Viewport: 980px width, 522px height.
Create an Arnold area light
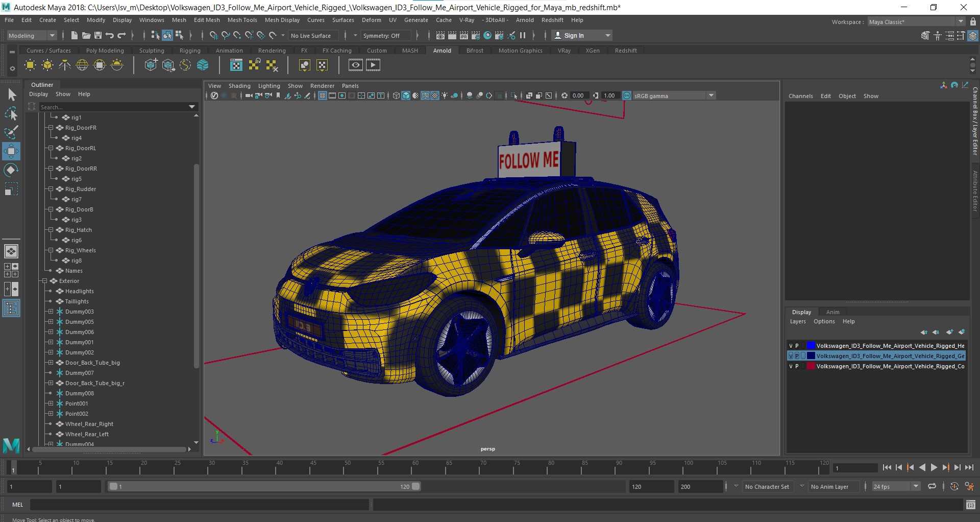tap(30, 65)
